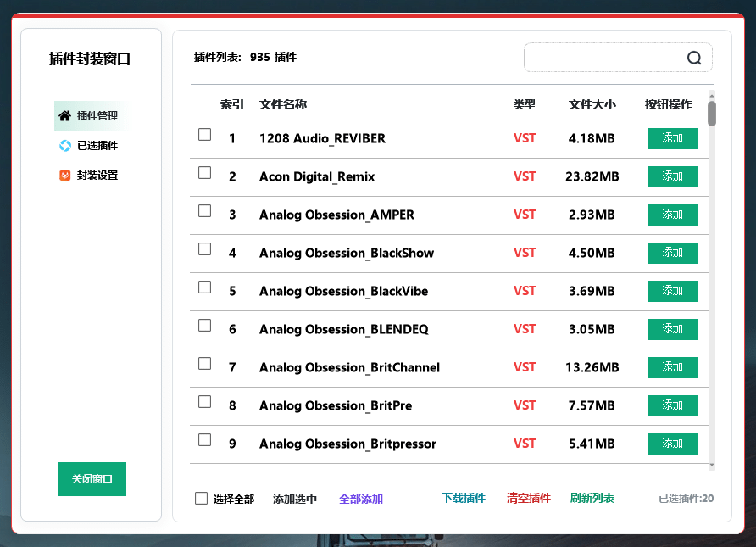
Task: Click the file name Analog Obsession_Britpressor
Action: 348,444
